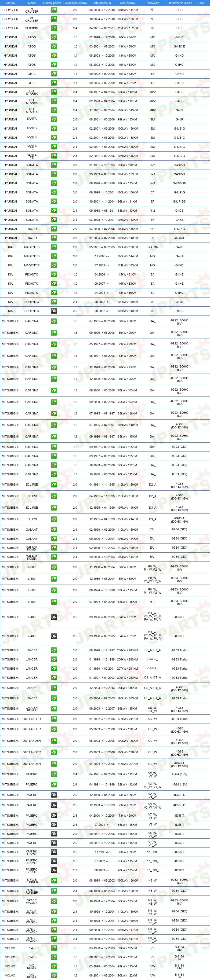Viewport: 210px width, 980px height.
Task: Select production years 11.2005 -> cell
Action: [102, 256]
